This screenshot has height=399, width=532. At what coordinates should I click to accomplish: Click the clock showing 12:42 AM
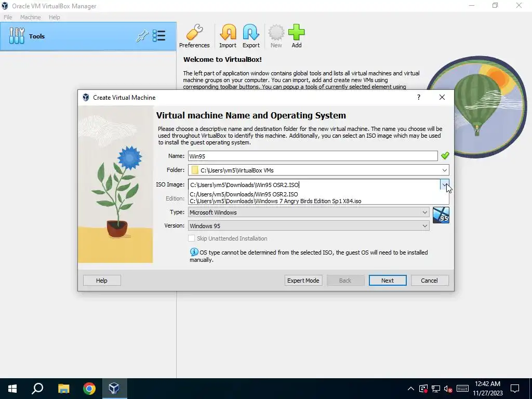[x=487, y=384]
